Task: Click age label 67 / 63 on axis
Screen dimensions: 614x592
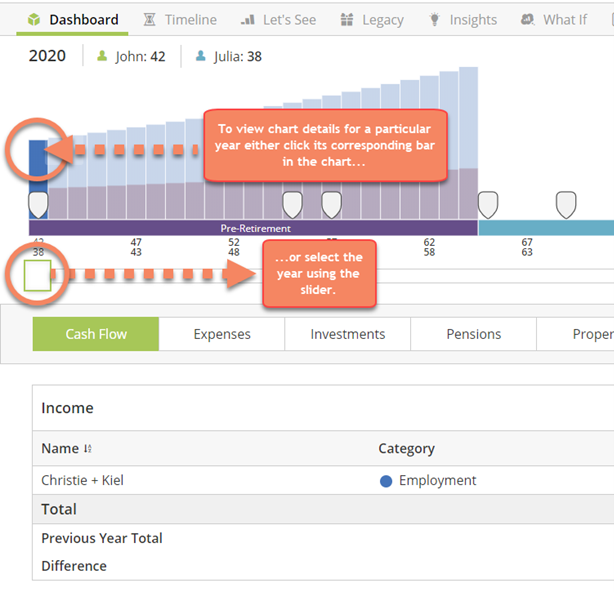Action: [527, 247]
